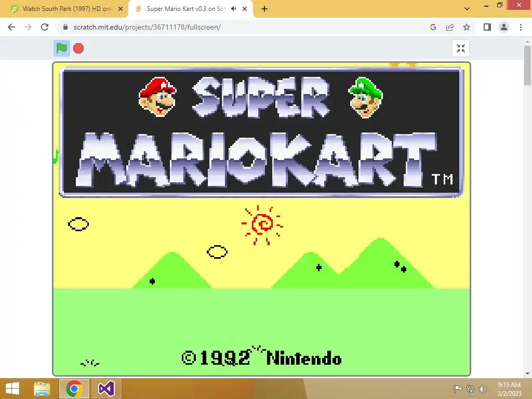
Task: Restore down the Chrome window
Action: click(x=499, y=5)
